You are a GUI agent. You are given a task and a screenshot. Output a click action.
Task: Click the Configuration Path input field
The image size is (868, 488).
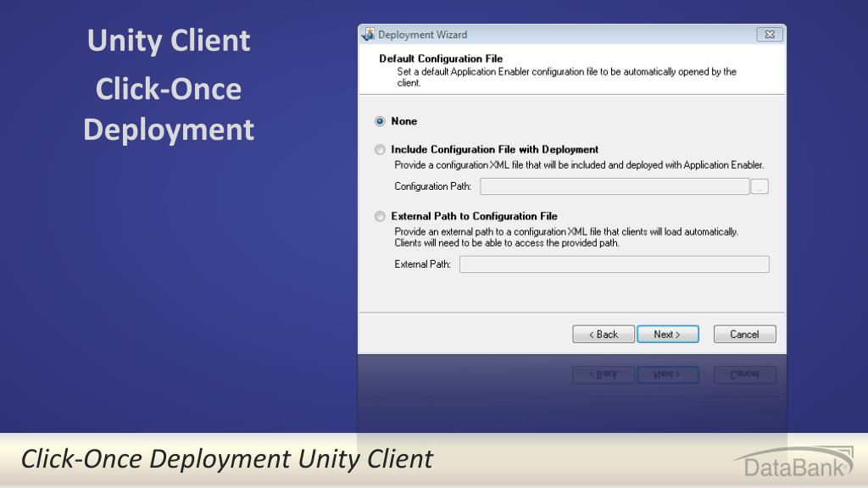[615, 186]
